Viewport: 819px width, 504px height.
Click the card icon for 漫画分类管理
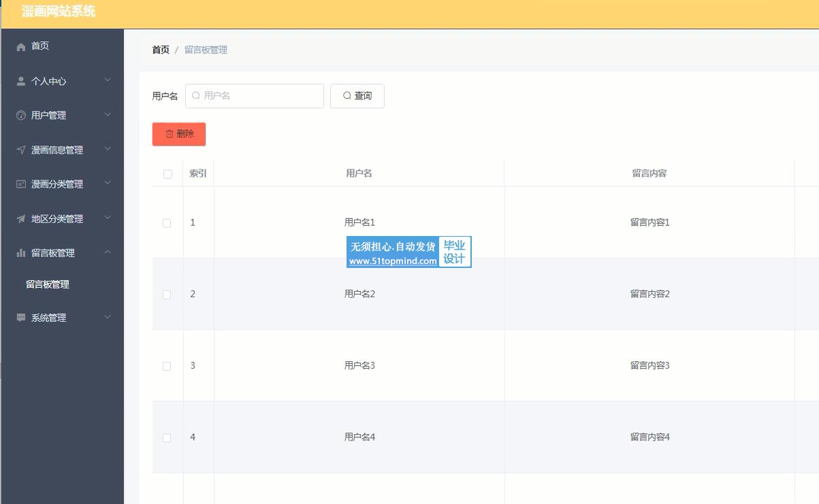[20, 184]
